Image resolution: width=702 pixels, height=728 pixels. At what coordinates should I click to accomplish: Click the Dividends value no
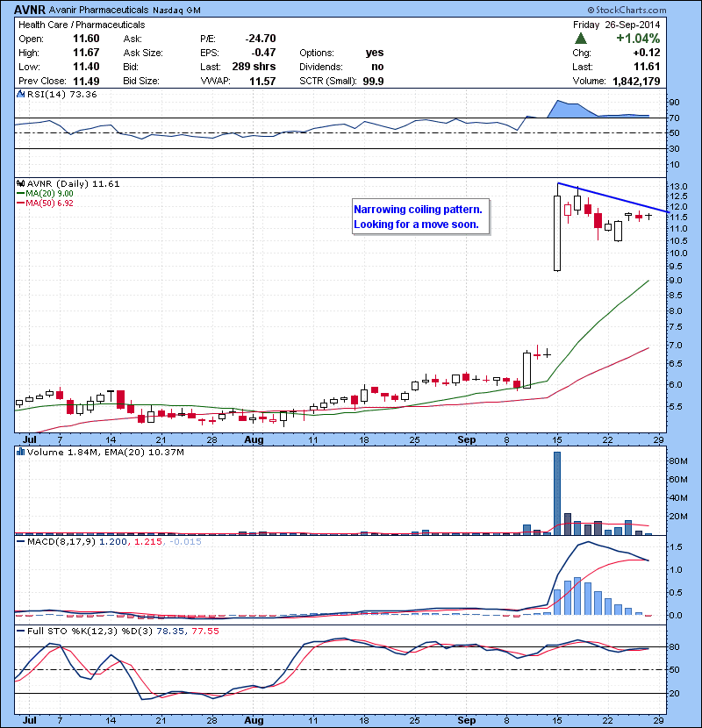pos(377,67)
